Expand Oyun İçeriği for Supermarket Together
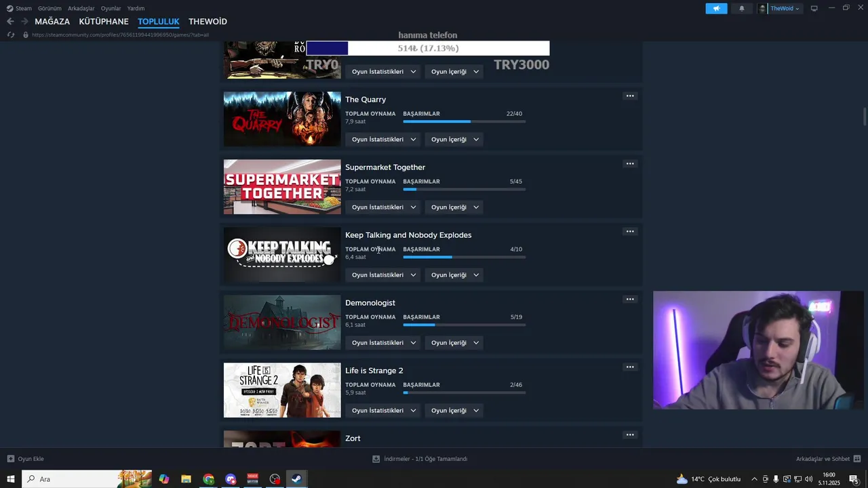 [454, 207]
